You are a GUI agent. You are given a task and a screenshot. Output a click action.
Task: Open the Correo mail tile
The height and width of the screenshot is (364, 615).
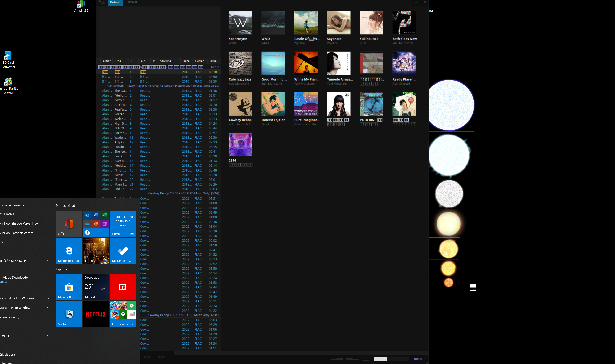click(123, 224)
